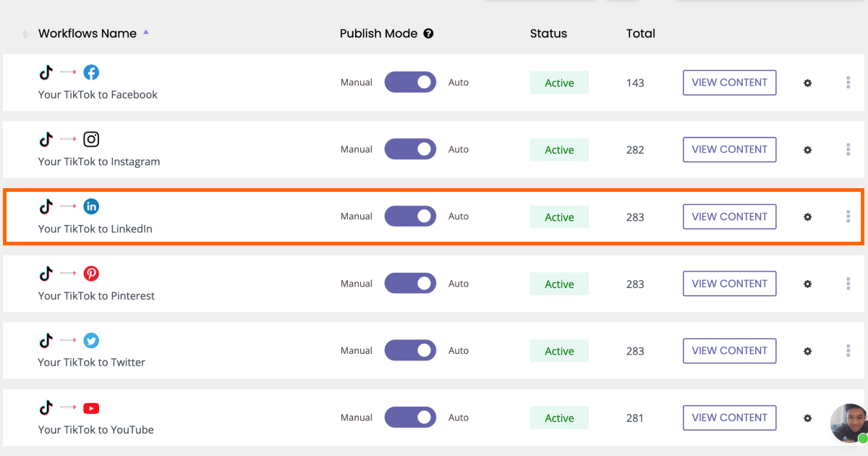Click the TikTok icon in the Instagram workflow row
This screenshot has height=456, width=868.
click(x=46, y=139)
